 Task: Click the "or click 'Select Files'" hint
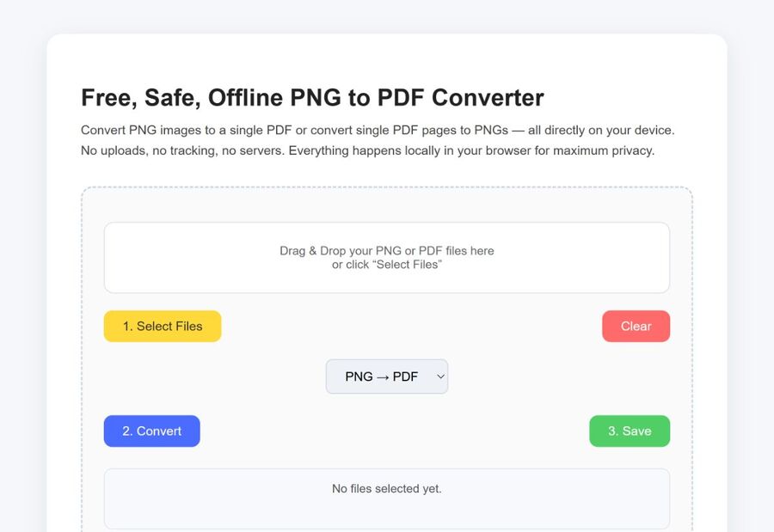point(386,265)
